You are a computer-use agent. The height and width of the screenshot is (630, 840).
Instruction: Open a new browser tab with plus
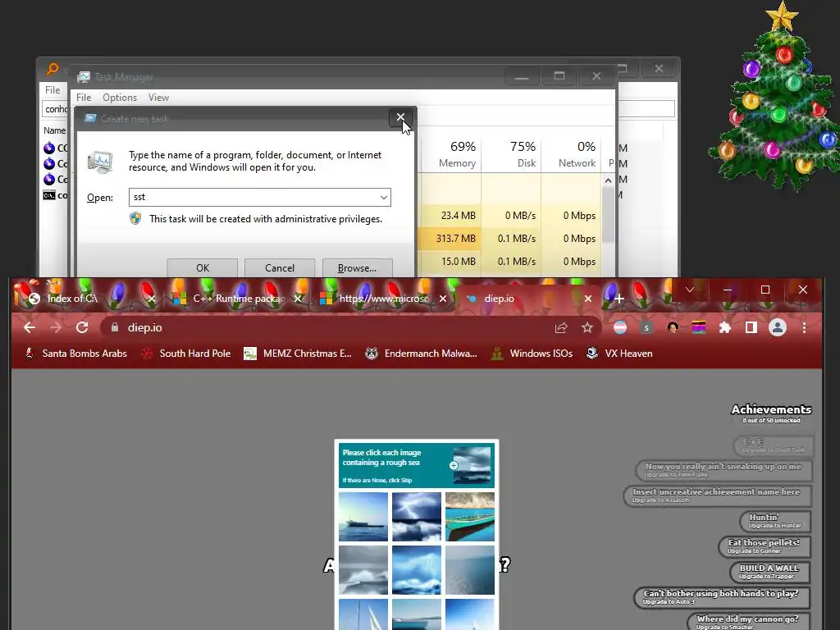click(x=619, y=299)
